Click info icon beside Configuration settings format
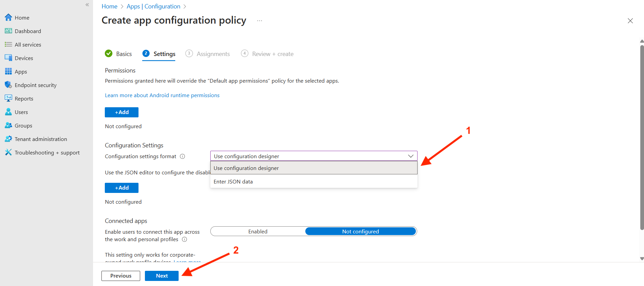This screenshot has width=644, height=286. pyautogui.click(x=182, y=156)
